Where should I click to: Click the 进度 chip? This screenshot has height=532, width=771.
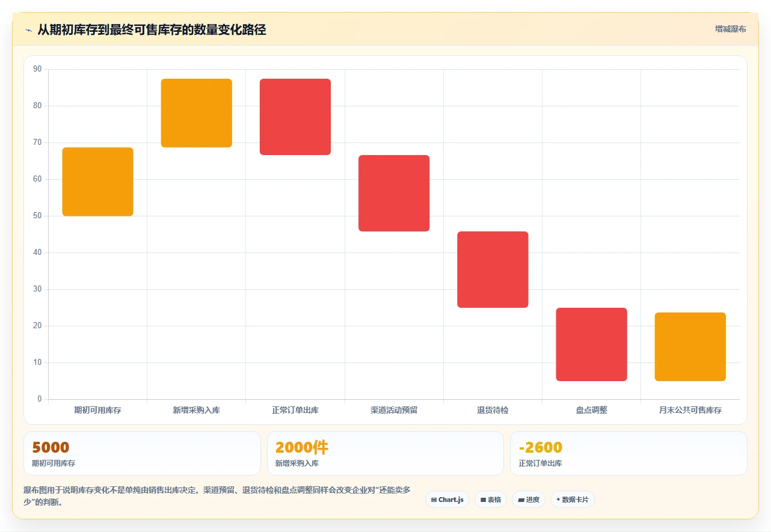(529, 500)
